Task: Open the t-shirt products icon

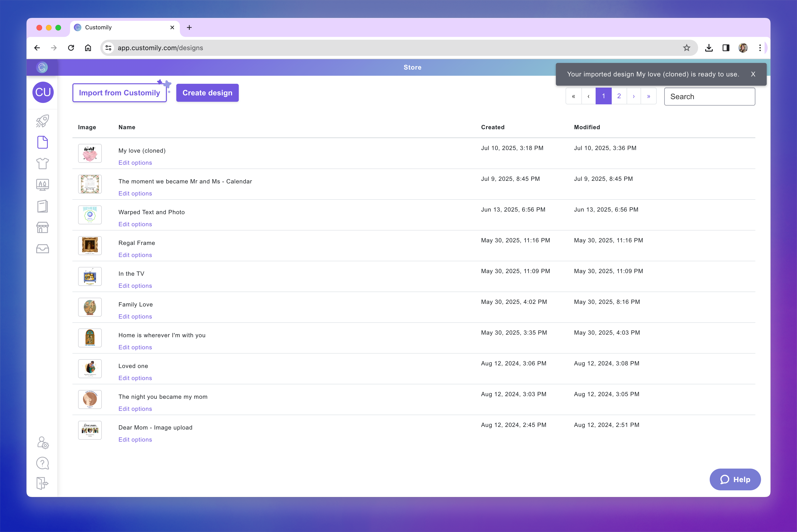Action: tap(42, 164)
